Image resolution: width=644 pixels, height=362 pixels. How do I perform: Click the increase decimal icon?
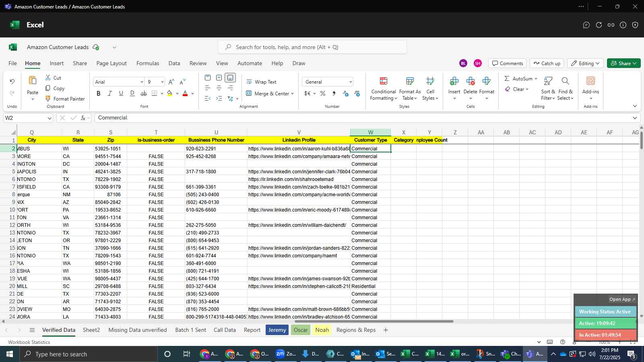point(346,93)
